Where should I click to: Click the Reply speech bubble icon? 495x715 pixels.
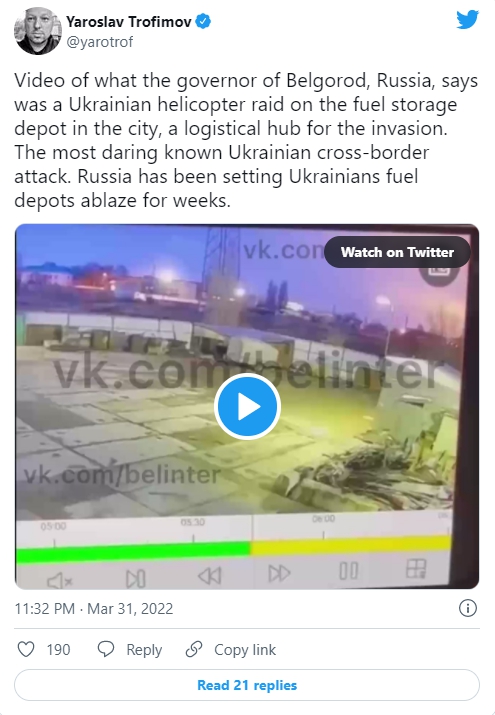tap(106, 649)
